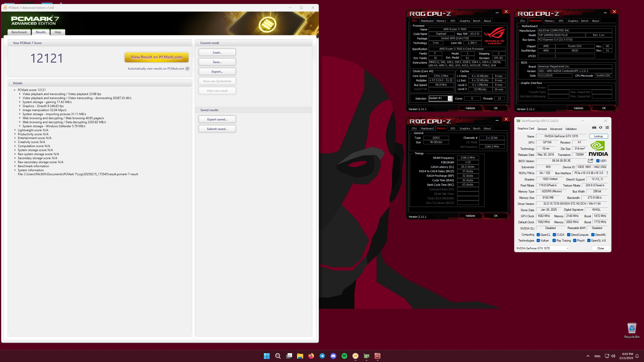Open the Recycle Bin desktop icon

pyautogui.click(x=632, y=331)
